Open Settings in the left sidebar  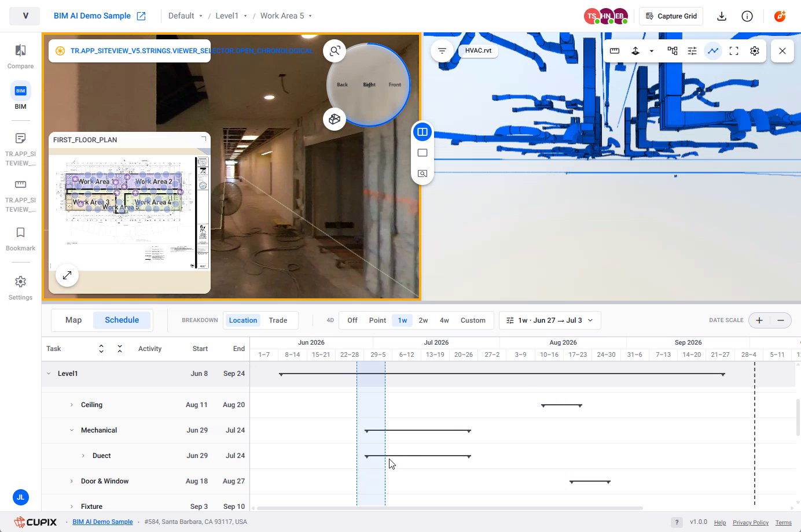coord(20,287)
